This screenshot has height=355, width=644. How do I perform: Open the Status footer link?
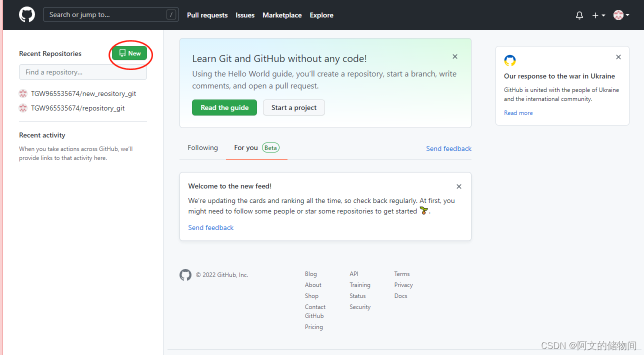click(x=357, y=296)
